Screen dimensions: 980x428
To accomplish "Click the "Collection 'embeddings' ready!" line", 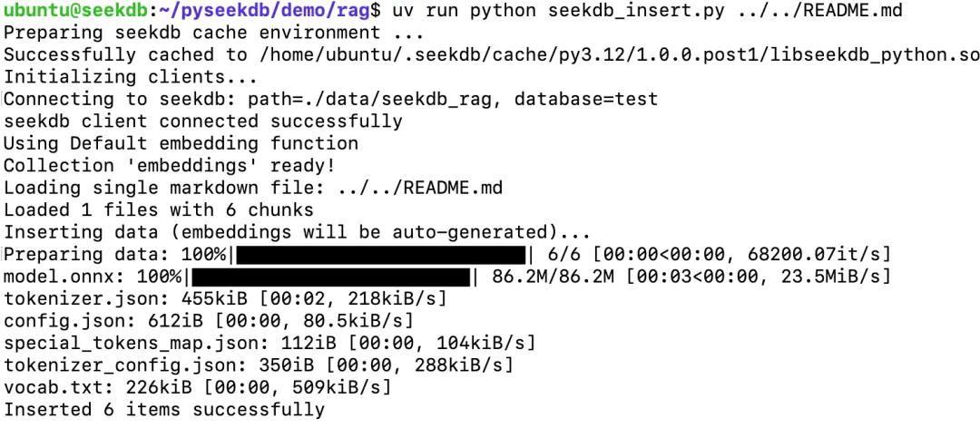I will (170, 165).
